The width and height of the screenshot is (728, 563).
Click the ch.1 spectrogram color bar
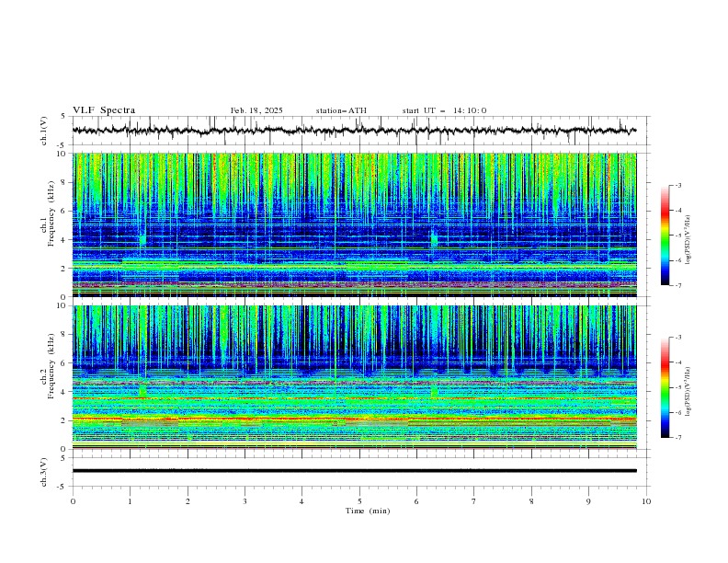[665, 236]
